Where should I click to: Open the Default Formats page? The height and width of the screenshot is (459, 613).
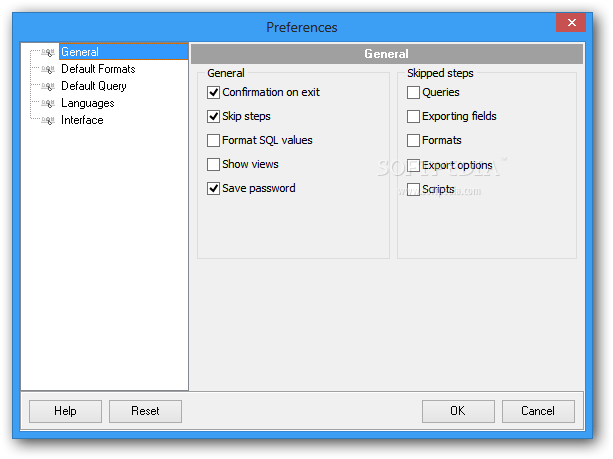click(98, 69)
